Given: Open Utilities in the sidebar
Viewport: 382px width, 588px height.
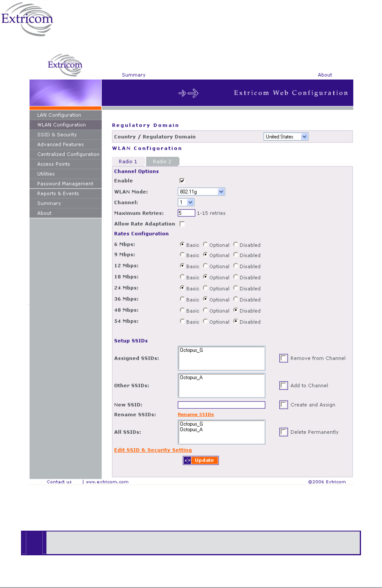Looking at the screenshot, I should (x=65, y=174).
